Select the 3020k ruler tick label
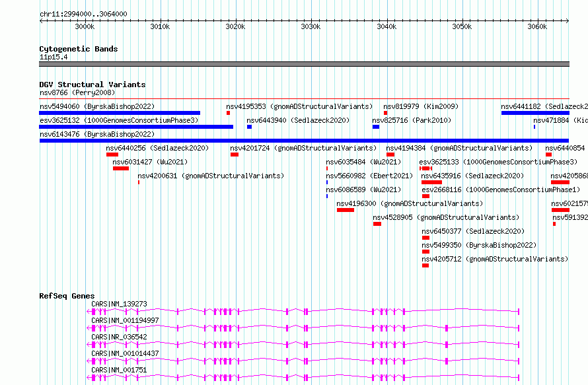Viewport: 588px width, 385px height. pos(235,26)
